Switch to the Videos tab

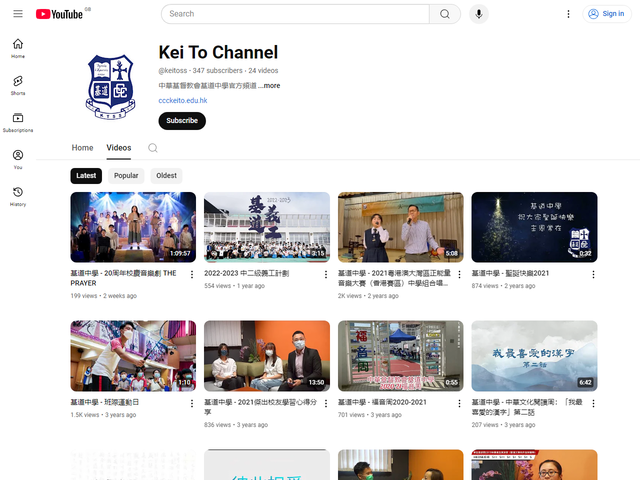118,148
